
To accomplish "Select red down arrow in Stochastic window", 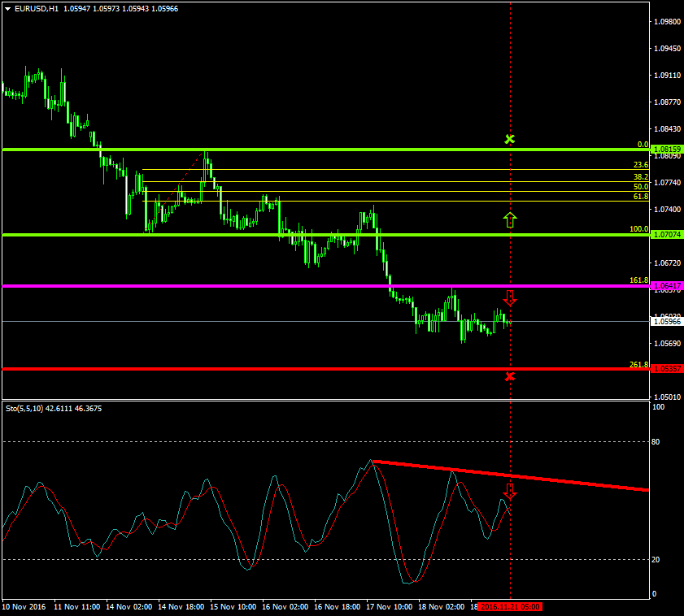I will point(510,491).
